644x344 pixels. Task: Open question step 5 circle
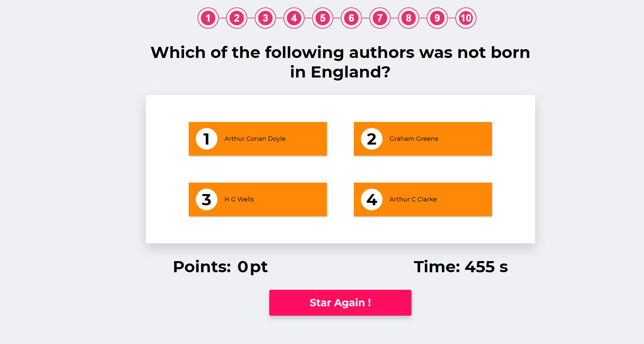point(323,18)
